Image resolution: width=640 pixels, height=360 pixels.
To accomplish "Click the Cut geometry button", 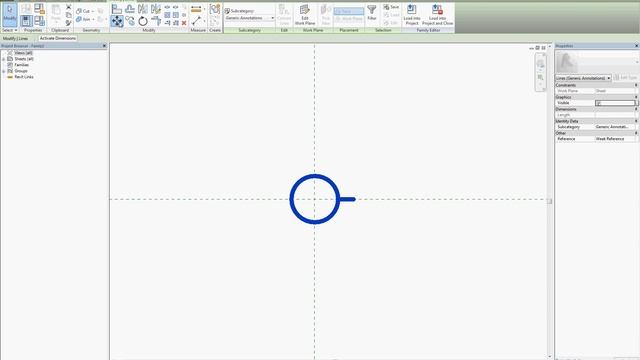I will click(x=84, y=11).
